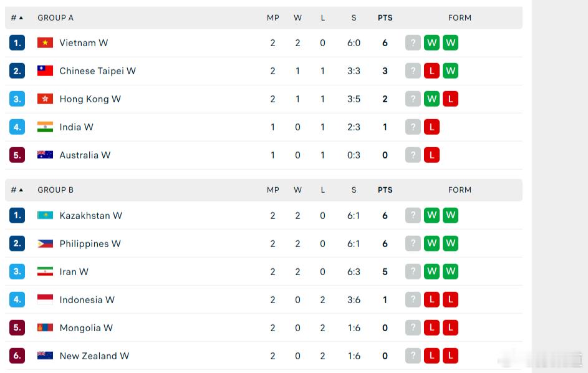This screenshot has width=588, height=373.
Task: Click the Chinese Taipei flag icon
Action: (45, 71)
